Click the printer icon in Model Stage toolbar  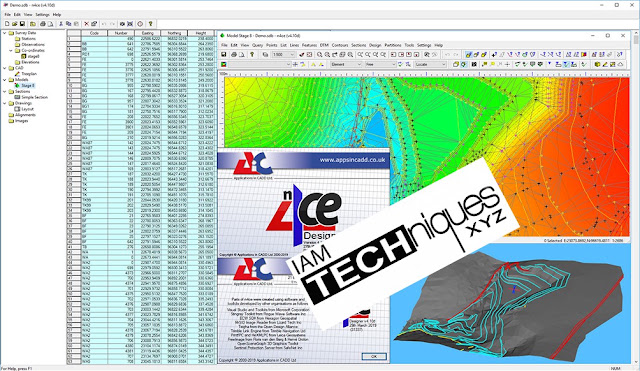point(234,54)
